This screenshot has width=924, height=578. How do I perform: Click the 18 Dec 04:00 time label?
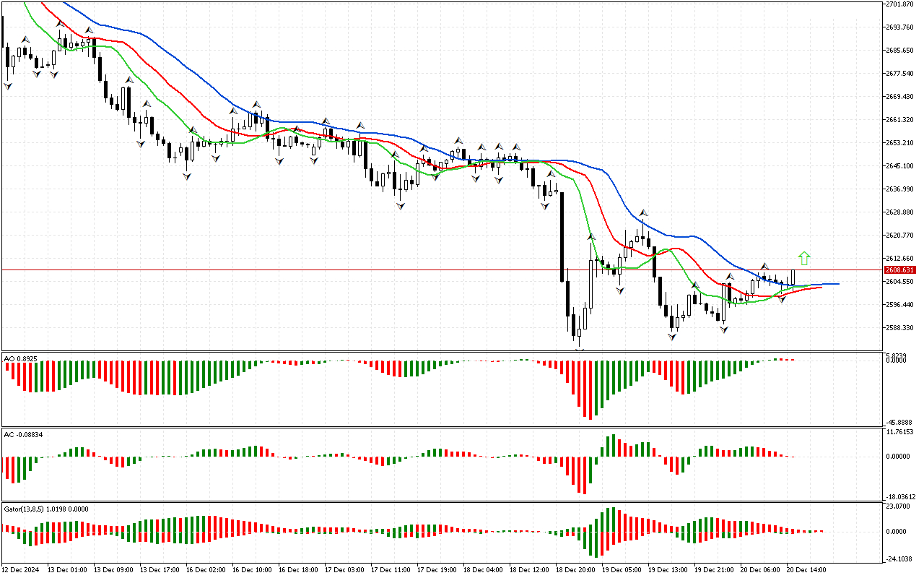click(483, 570)
